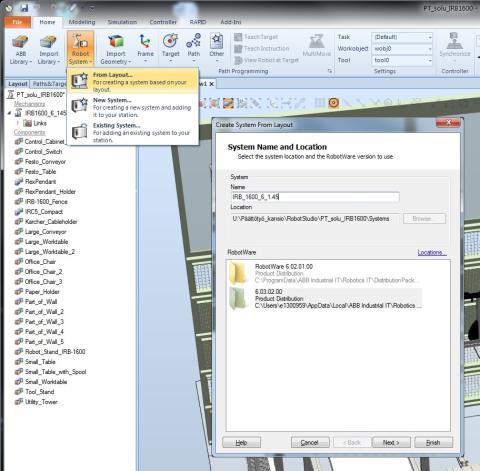Open the Target tool menu
The image size is (480, 471).
(171, 48)
